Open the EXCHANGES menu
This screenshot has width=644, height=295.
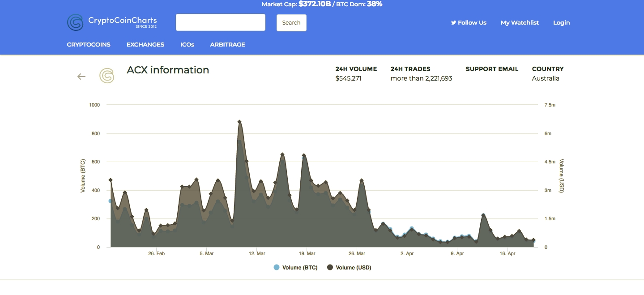pos(145,45)
